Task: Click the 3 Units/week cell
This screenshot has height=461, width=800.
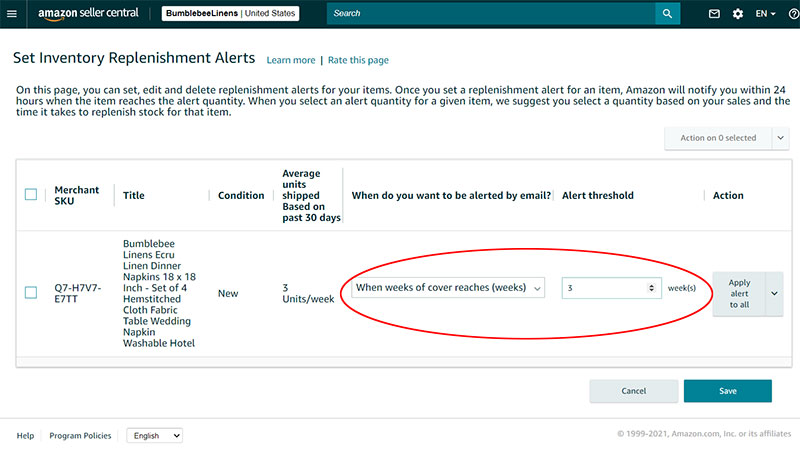Action: (308, 293)
